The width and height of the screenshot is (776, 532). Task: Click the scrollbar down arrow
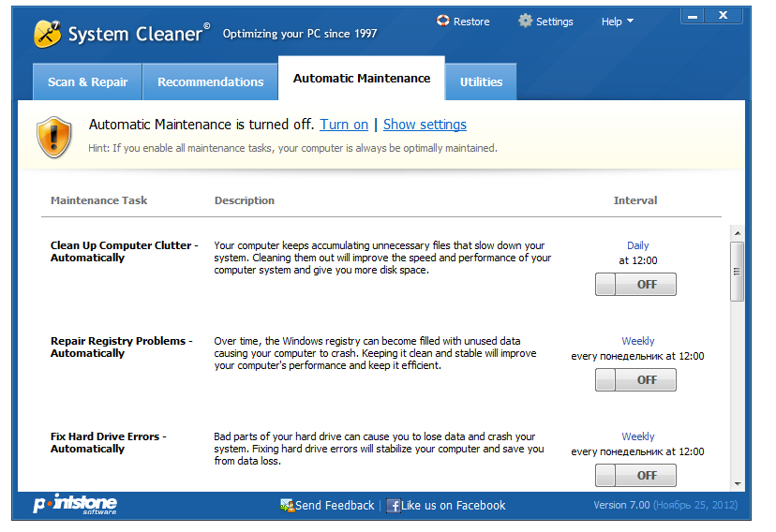[x=738, y=483]
